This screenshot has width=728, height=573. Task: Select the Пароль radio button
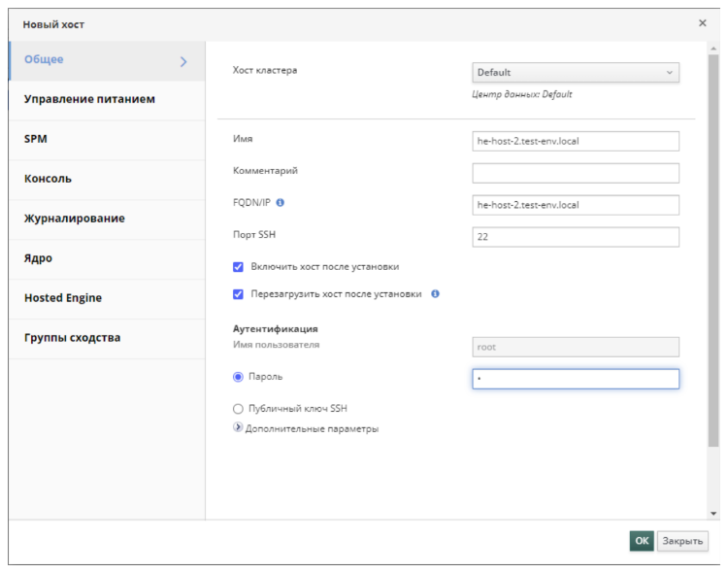238,377
